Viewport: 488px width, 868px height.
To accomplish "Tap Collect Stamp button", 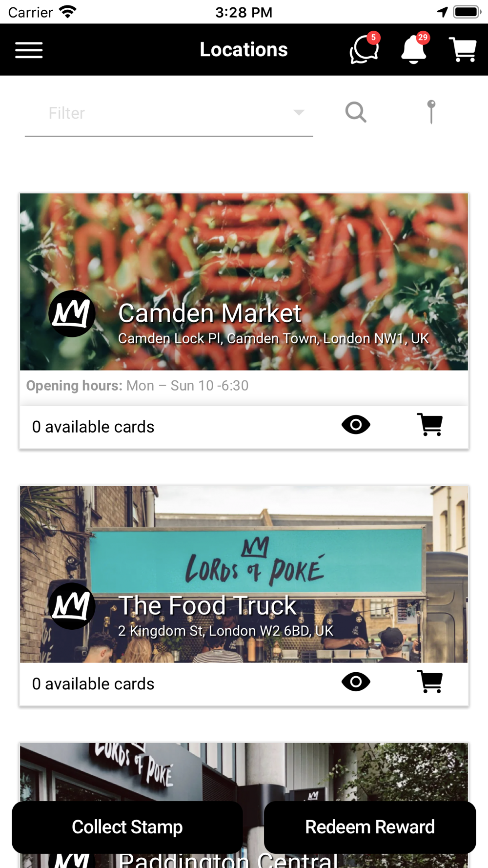I will pyautogui.click(x=127, y=827).
